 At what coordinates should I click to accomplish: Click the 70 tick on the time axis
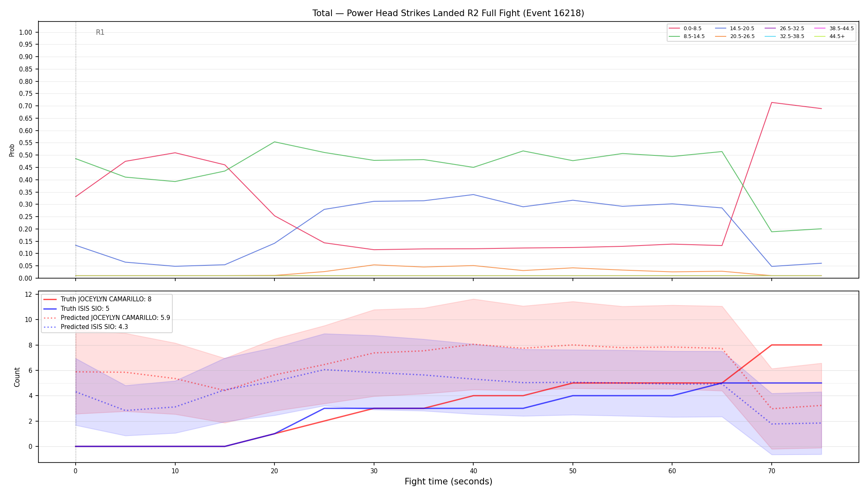771,471
